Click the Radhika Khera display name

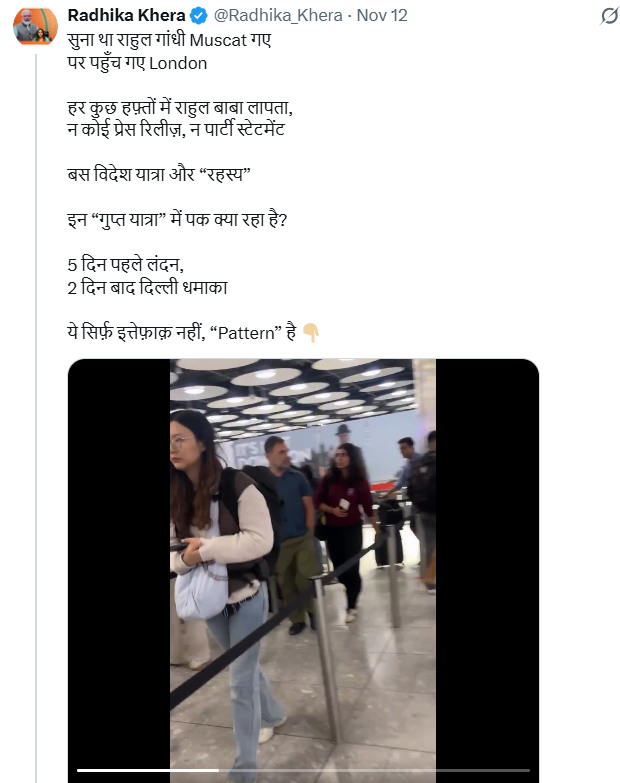coord(126,15)
